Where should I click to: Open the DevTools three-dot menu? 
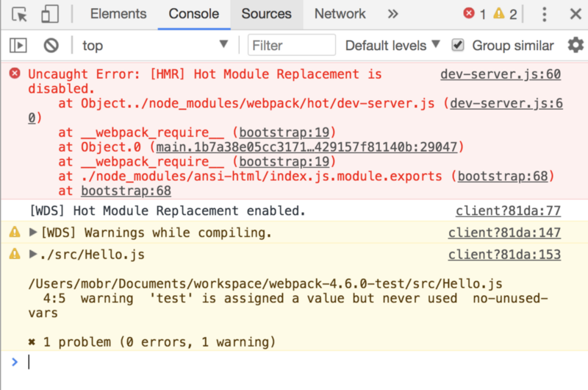point(545,14)
